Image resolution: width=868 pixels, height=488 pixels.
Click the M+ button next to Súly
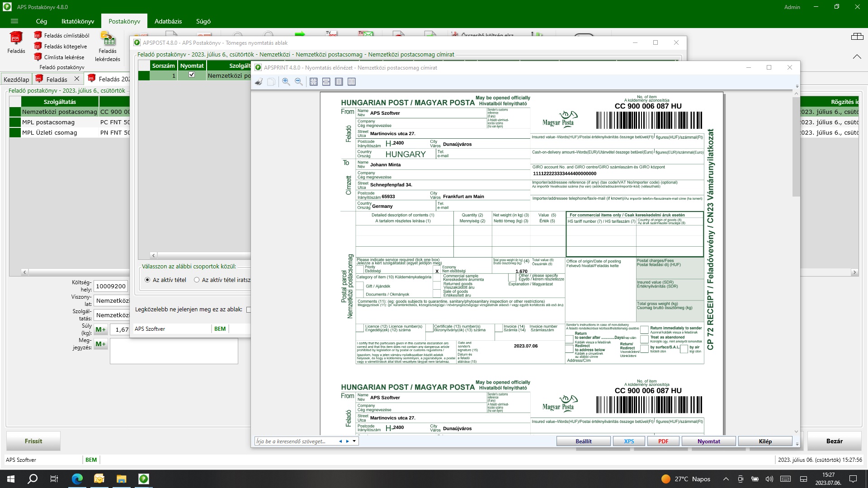100,329
